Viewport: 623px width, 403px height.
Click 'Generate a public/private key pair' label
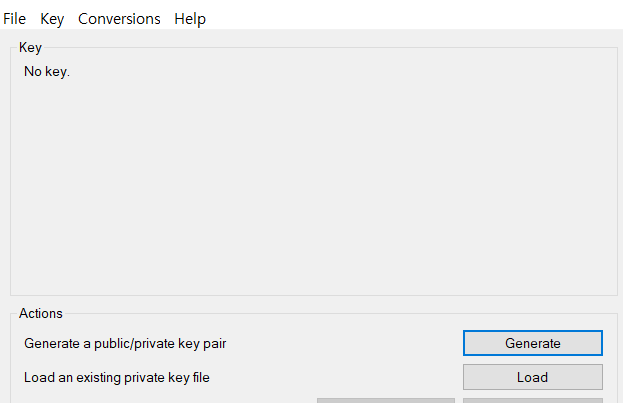(x=125, y=343)
